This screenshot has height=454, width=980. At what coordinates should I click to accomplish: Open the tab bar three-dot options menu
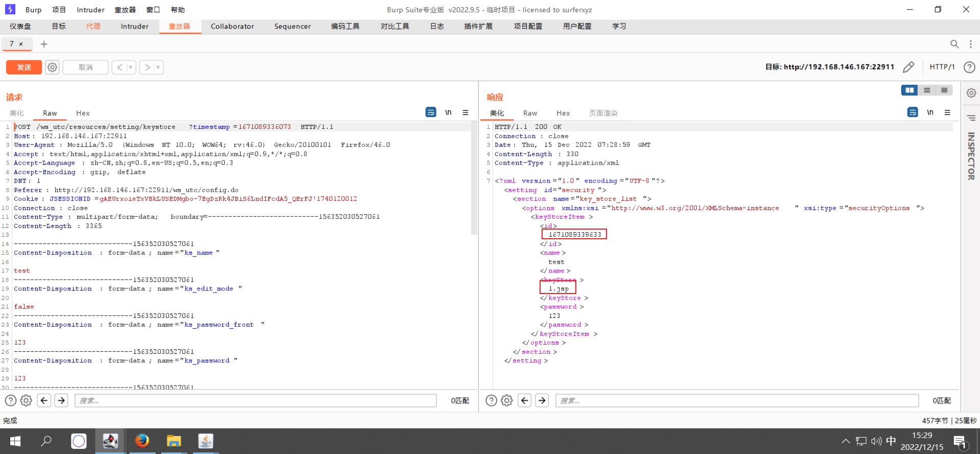click(x=971, y=44)
